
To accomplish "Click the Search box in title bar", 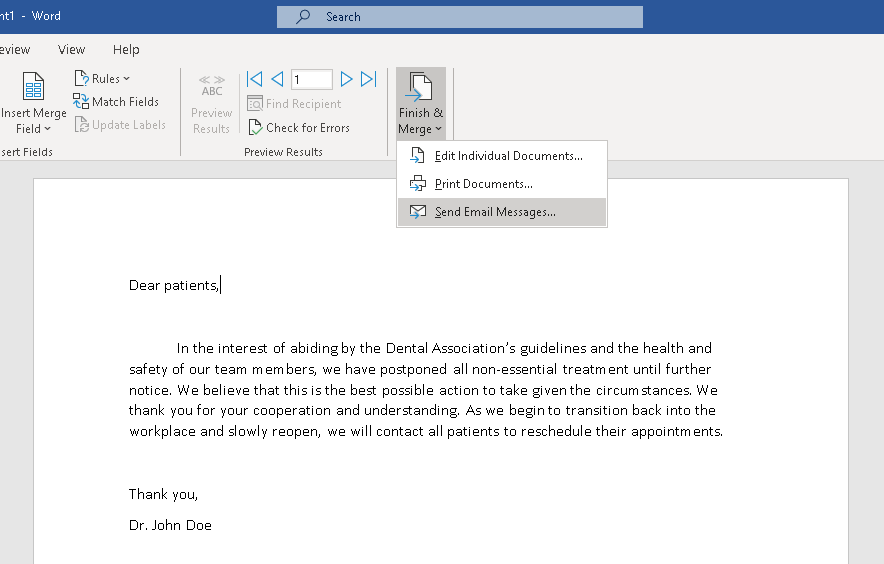I will (x=460, y=17).
